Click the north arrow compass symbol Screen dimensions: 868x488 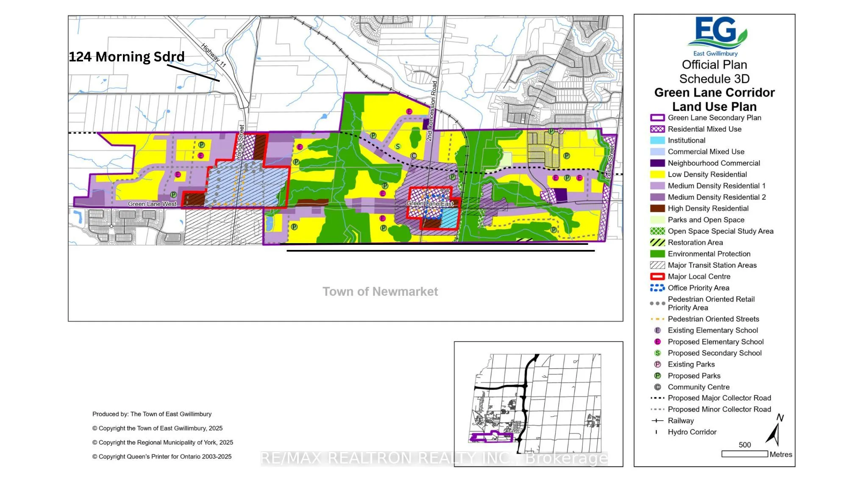(775, 430)
